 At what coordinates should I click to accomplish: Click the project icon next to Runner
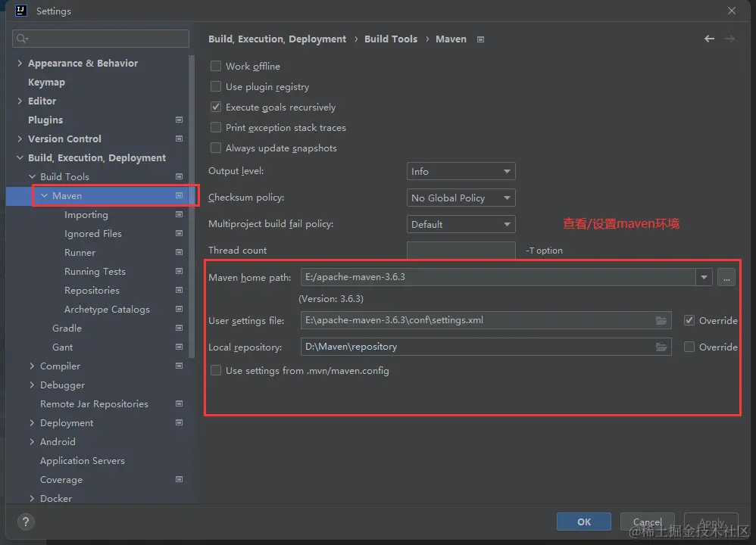[x=179, y=253]
